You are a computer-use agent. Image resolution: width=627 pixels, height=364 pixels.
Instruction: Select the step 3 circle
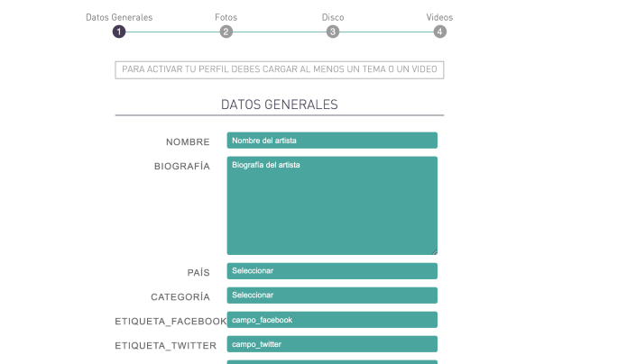[333, 32]
